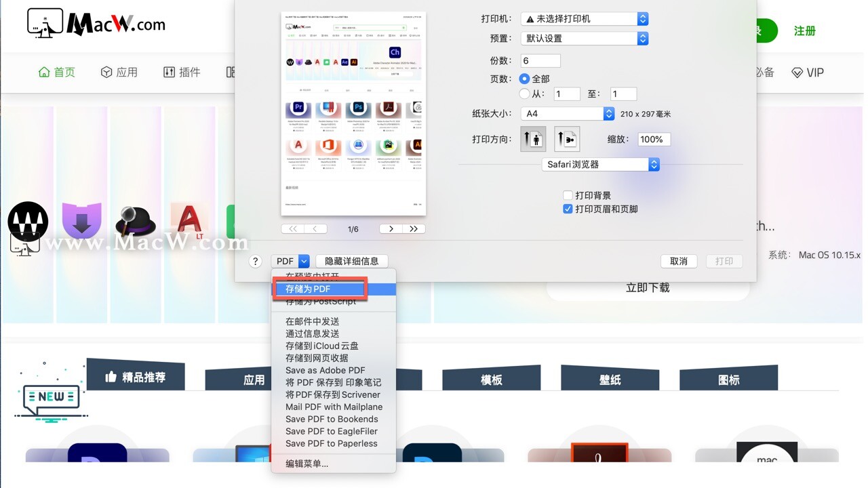Click the to-page 至 input field
The image size is (868, 488).
tap(623, 94)
